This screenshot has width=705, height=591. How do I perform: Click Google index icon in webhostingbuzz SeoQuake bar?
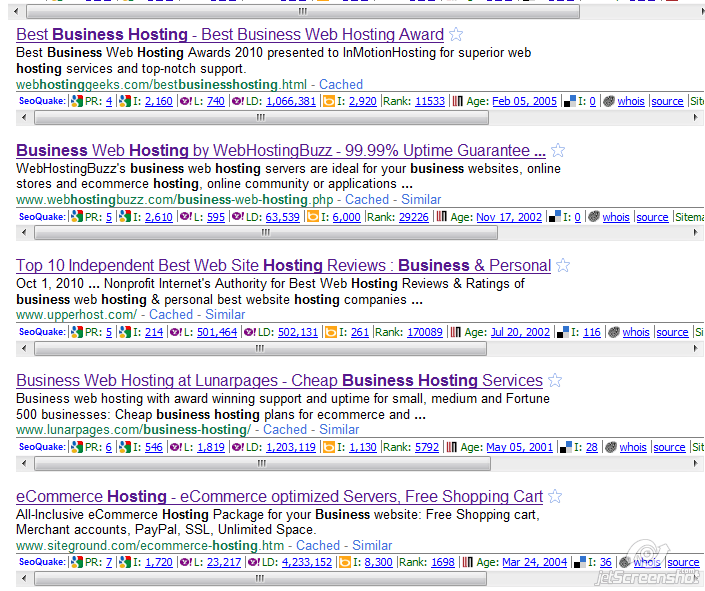[125, 217]
